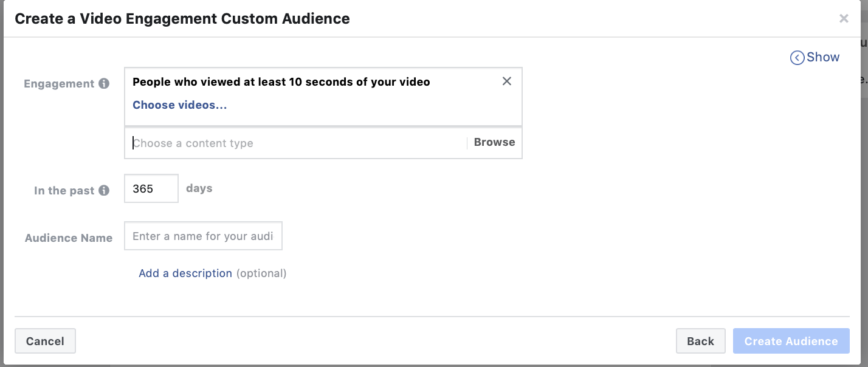Remove the 10 seconds engagement rule with X
This screenshot has height=367, width=868.
click(507, 81)
